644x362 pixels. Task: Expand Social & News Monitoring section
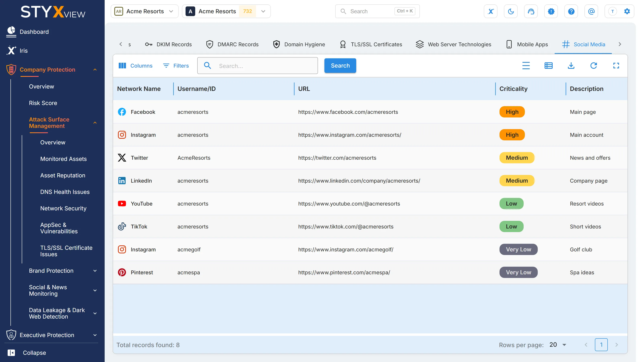[x=63, y=290]
